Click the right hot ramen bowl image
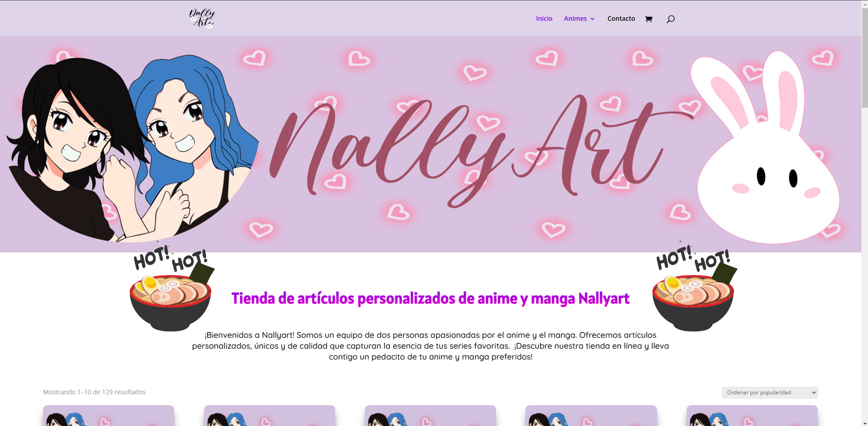This screenshot has height=426, width=868. point(695,289)
